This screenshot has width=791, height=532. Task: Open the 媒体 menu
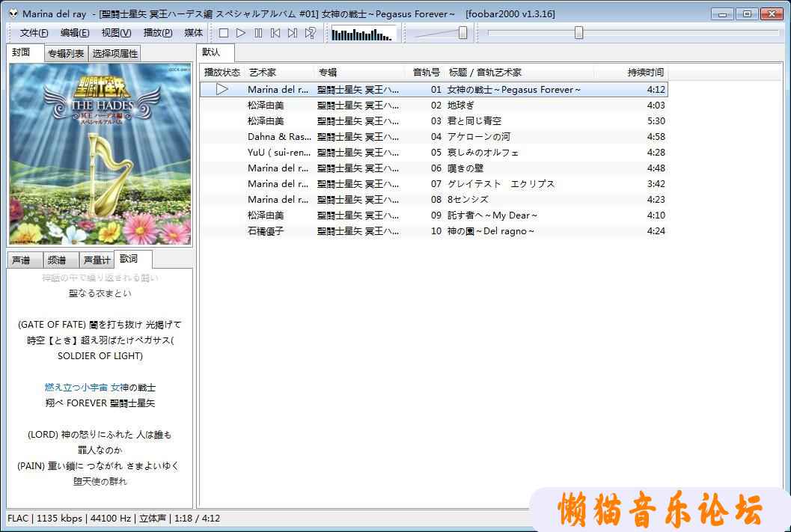(194, 33)
